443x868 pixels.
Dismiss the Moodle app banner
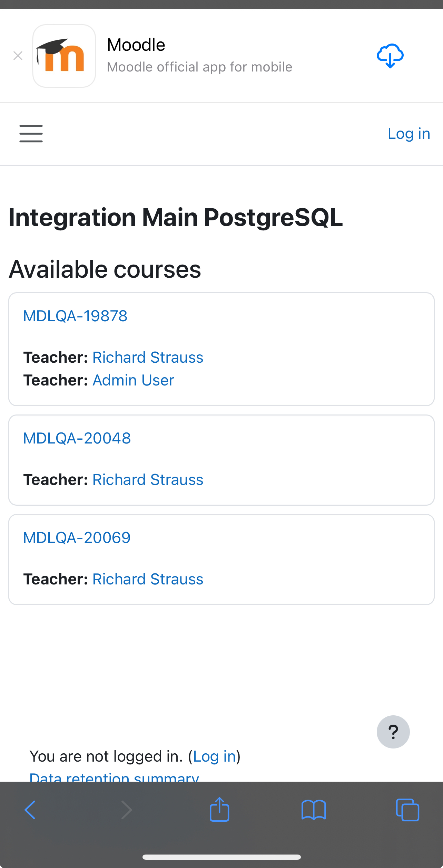pos(18,56)
